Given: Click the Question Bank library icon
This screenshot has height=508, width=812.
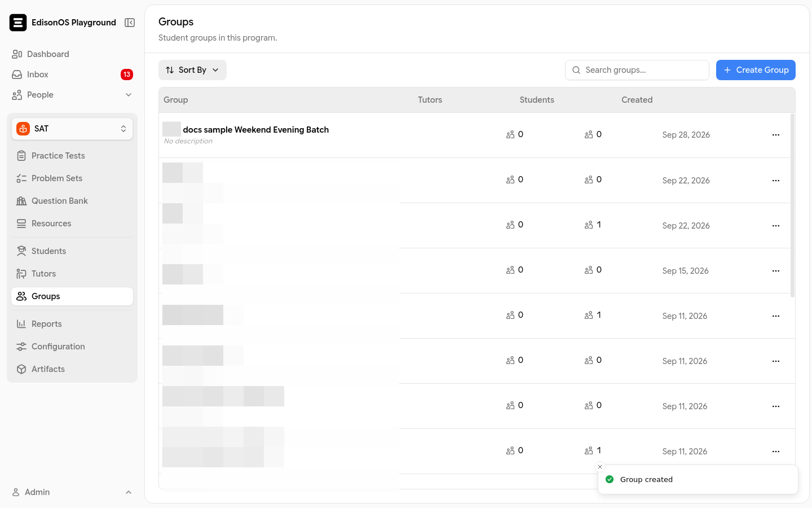Looking at the screenshot, I should pyautogui.click(x=21, y=201).
